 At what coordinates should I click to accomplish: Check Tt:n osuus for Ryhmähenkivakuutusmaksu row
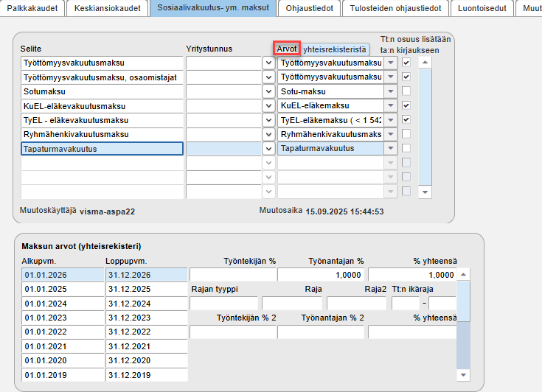pos(406,134)
